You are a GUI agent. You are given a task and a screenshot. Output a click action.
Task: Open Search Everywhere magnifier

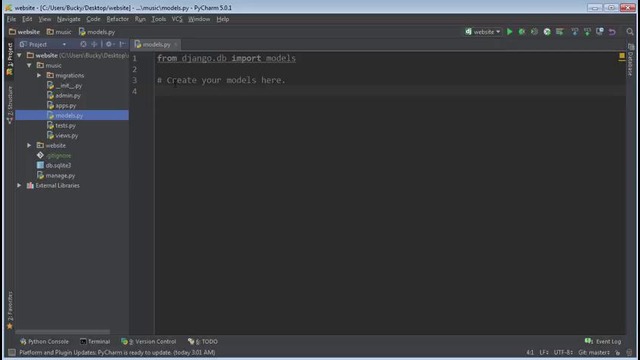pos(630,31)
